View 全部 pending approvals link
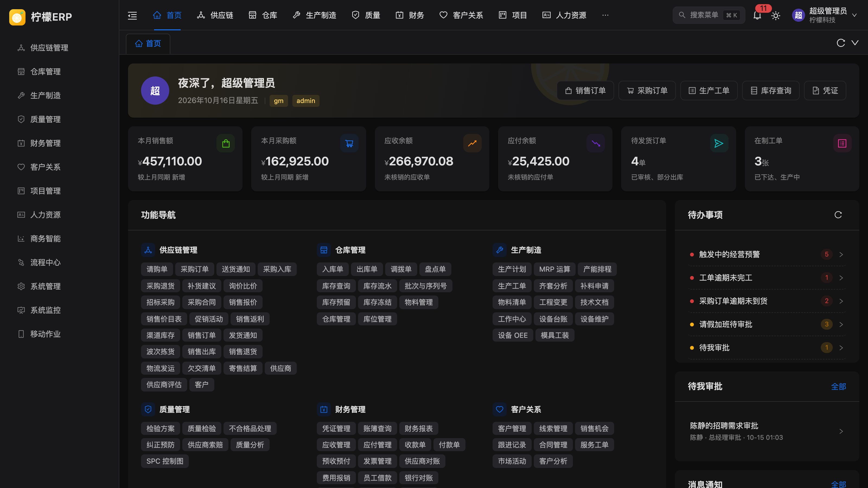This screenshot has width=868, height=488. [838, 387]
